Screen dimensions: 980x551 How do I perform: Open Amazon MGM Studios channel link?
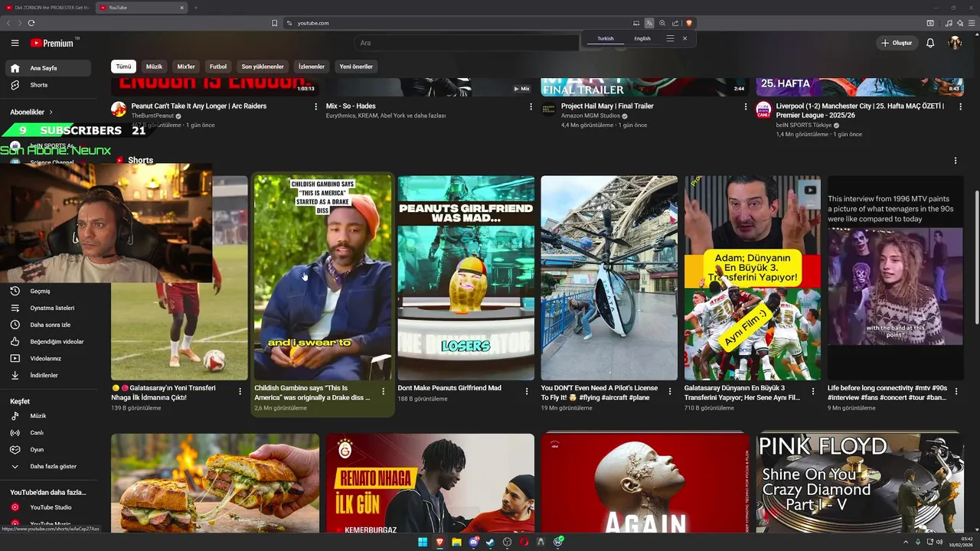tap(590, 116)
